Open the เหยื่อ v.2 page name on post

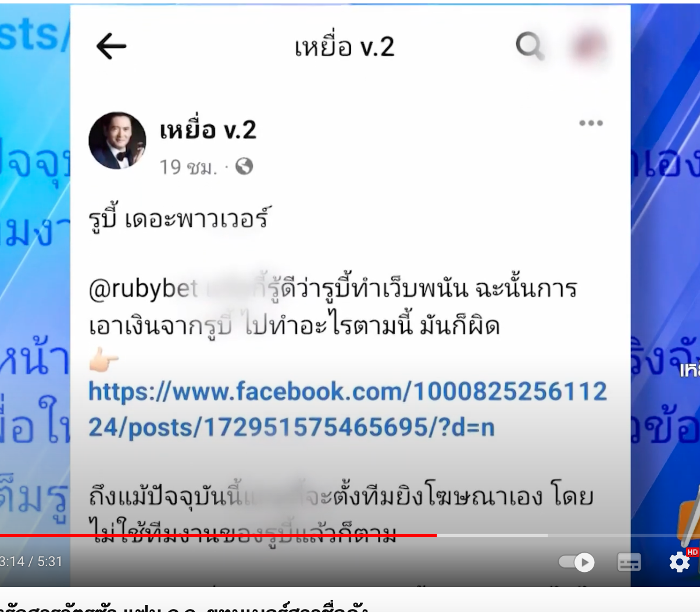tap(208, 130)
